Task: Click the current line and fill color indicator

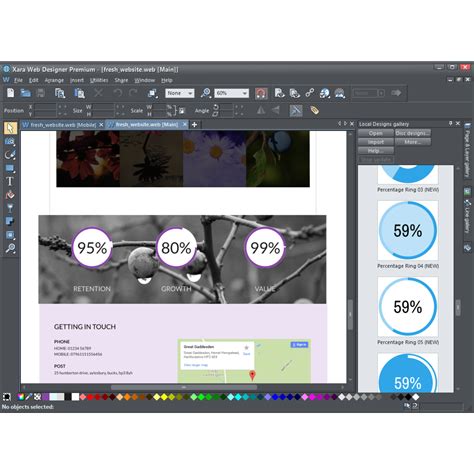Action: point(7,397)
